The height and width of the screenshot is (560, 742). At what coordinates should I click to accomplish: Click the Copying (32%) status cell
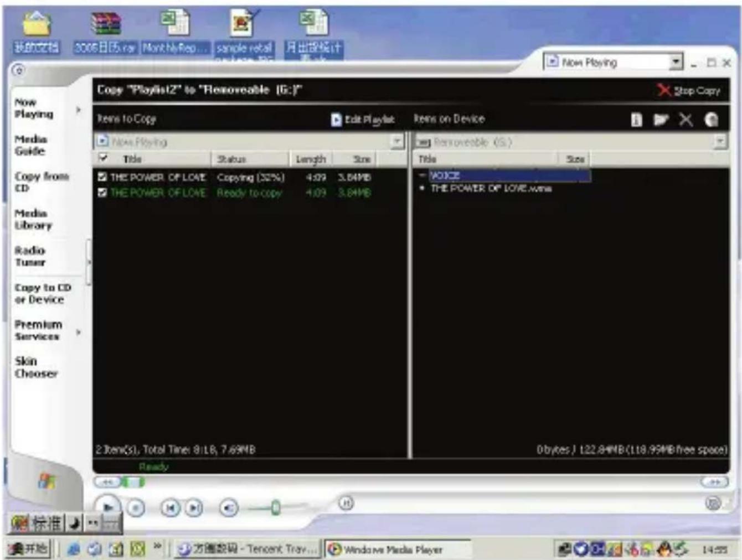[x=251, y=178]
